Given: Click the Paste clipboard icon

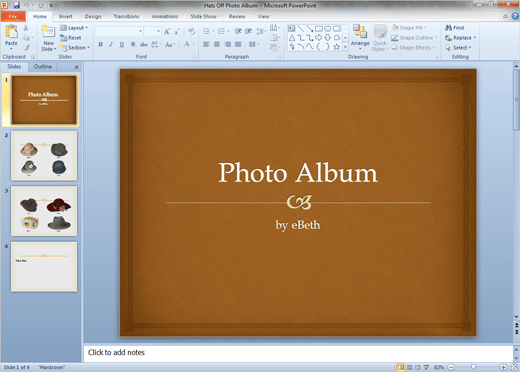Looking at the screenshot, I should 11,32.
